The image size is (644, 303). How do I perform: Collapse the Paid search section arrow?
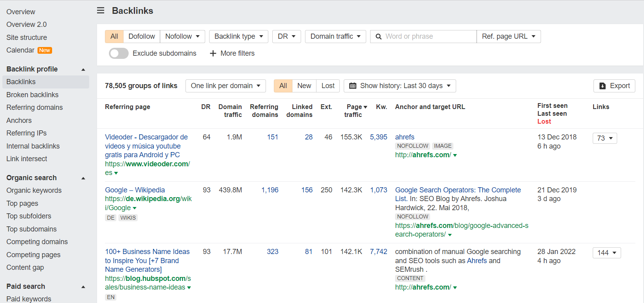pos(83,287)
